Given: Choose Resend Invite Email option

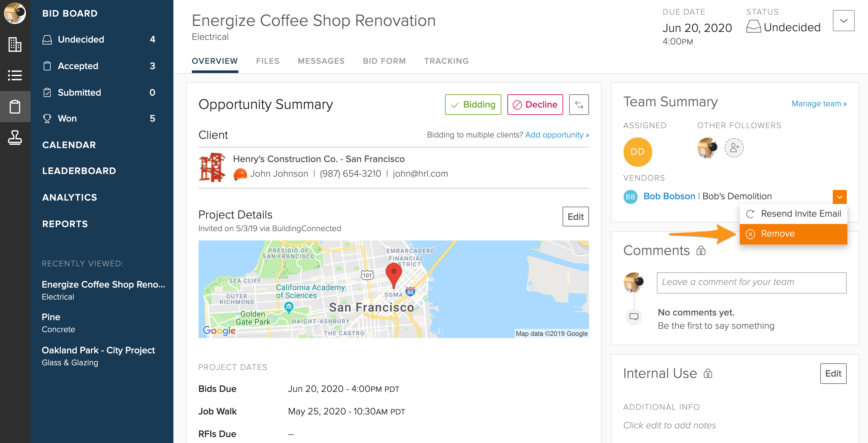Looking at the screenshot, I should [793, 214].
